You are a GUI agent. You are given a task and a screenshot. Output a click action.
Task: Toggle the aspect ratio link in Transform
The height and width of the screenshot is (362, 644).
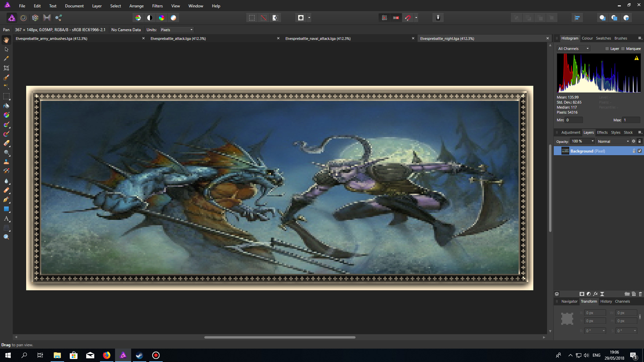pyautogui.click(x=640, y=317)
